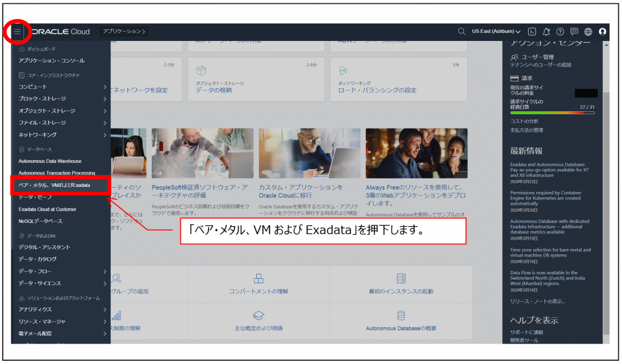Select デジタル・アシスタント menu item
Image resolution: width=622 pixels, height=364 pixels.
click(44, 247)
